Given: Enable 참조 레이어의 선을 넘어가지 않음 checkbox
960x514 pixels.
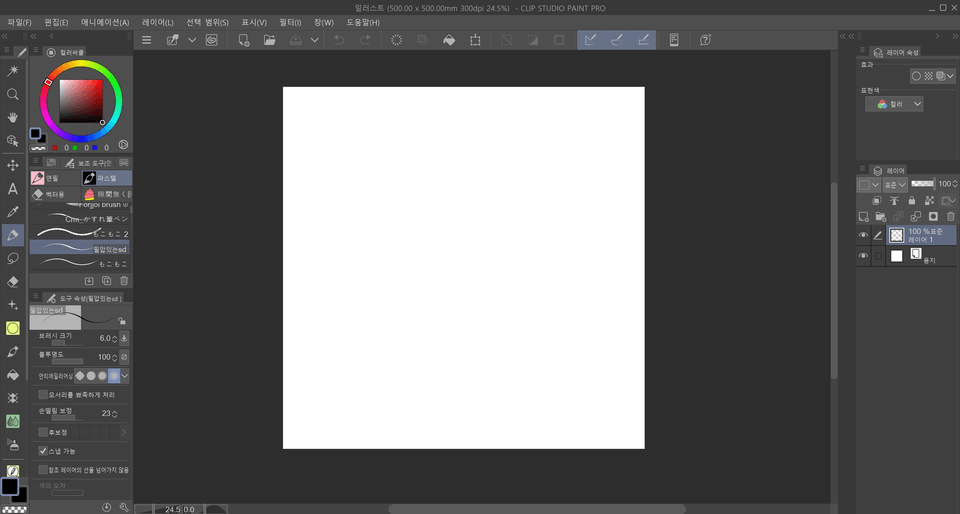Looking at the screenshot, I should (43, 469).
